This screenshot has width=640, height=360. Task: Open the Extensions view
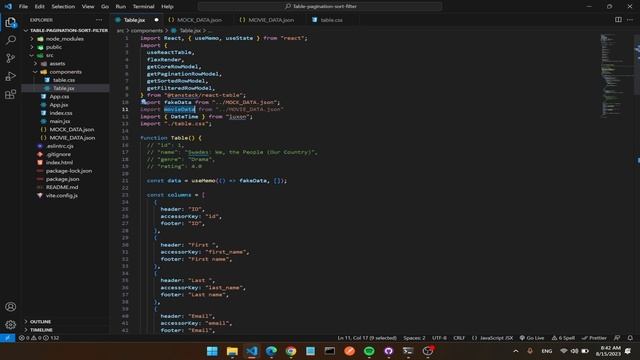tap(11, 95)
